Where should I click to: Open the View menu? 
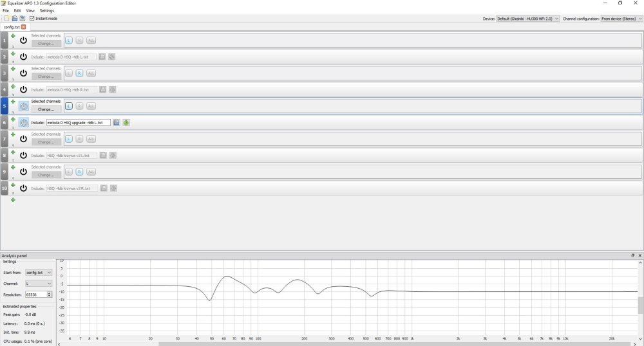coord(30,11)
